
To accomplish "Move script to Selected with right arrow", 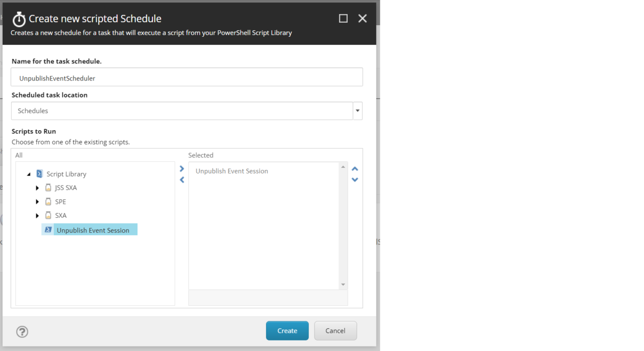I will (182, 169).
